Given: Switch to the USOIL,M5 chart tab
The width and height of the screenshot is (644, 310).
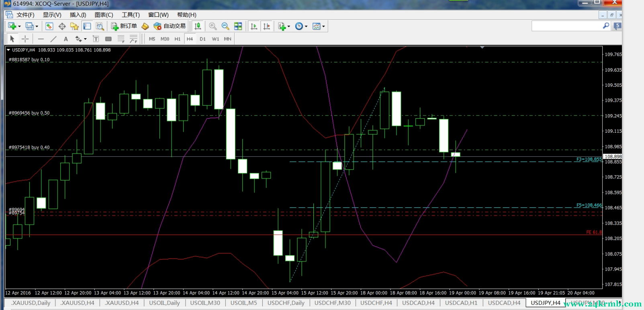Looking at the screenshot, I should tap(243, 303).
